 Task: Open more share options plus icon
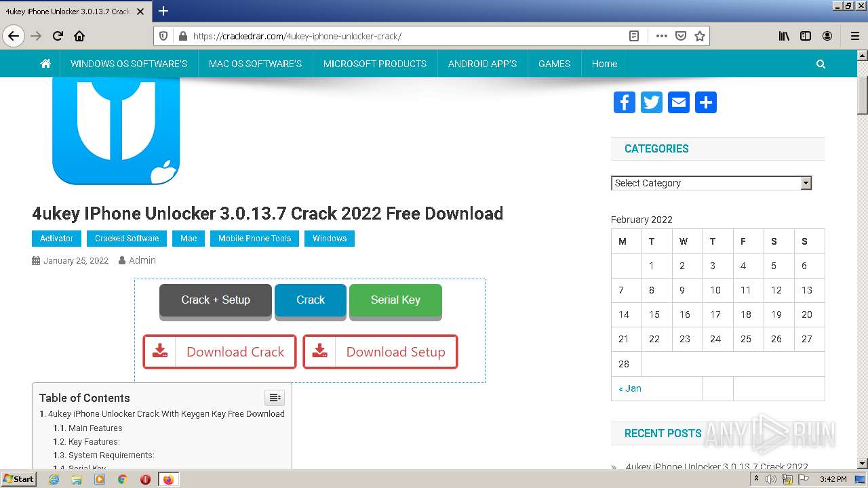pos(706,102)
